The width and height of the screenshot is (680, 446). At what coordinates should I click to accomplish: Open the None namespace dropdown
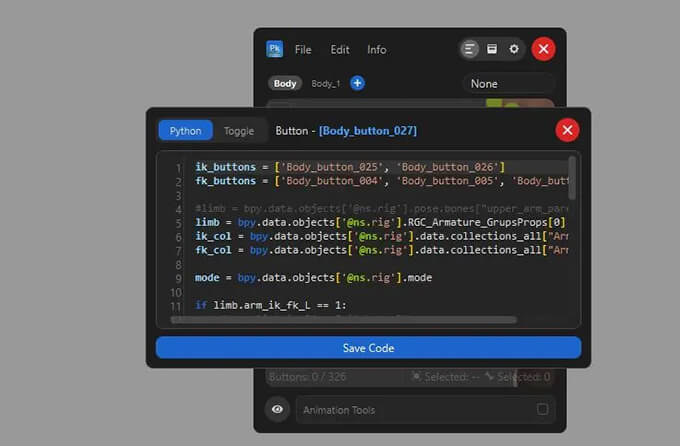pos(508,84)
